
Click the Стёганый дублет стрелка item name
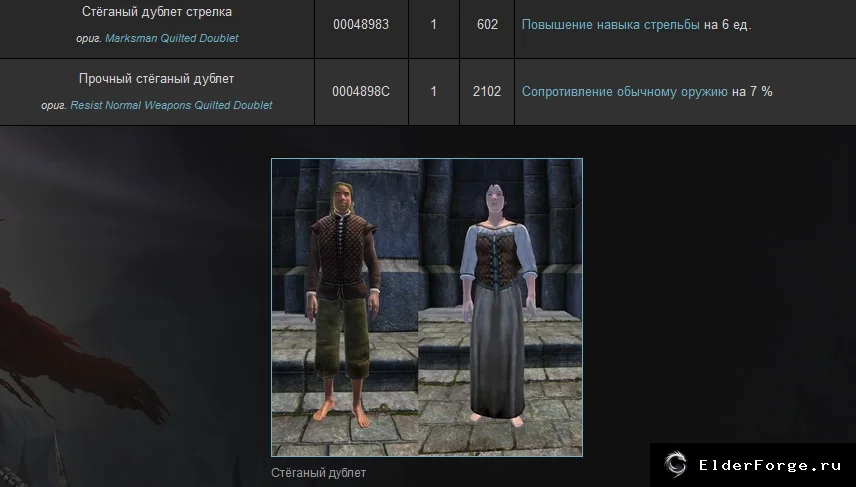pos(157,11)
